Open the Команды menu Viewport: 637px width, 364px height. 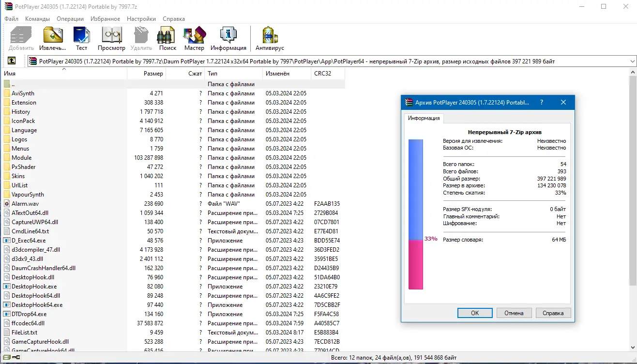click(x=37, y=19)
